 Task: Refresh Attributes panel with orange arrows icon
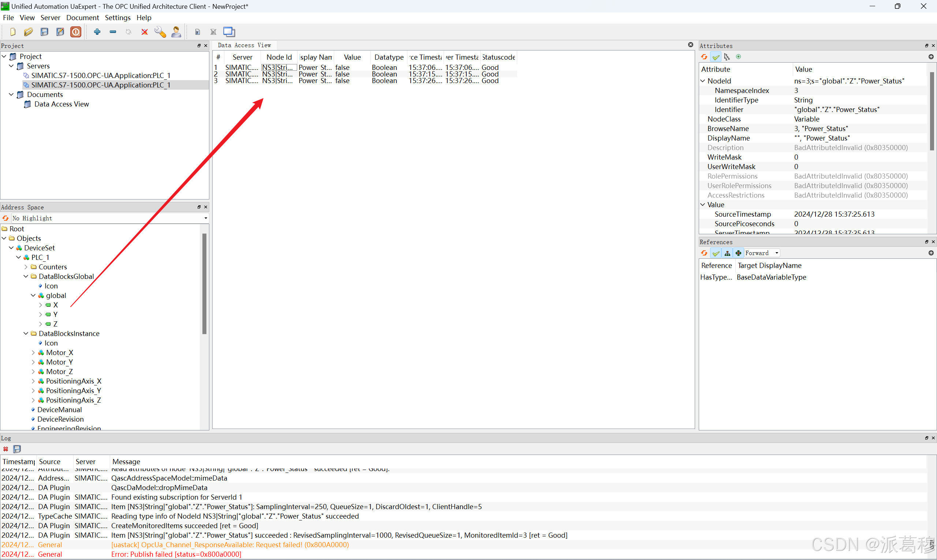click(704, 57)
